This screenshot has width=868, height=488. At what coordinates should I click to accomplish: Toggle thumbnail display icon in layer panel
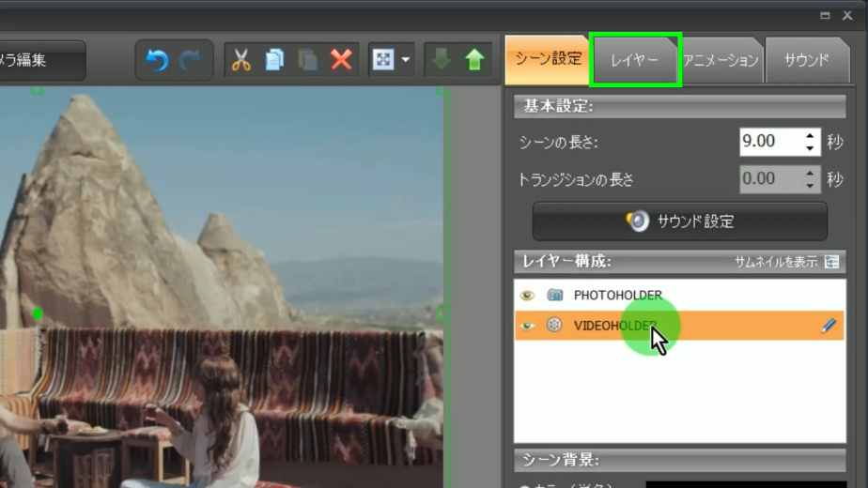[x=831, y=262]
